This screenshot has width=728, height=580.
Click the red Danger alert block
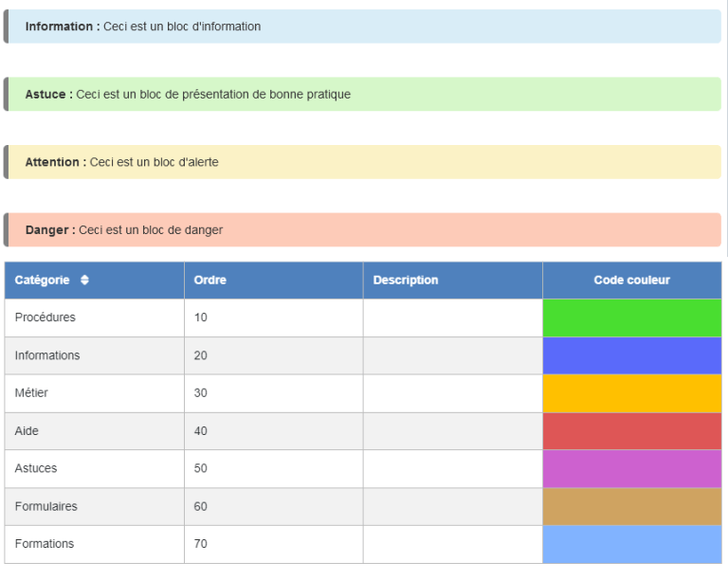tap(363, 230)
